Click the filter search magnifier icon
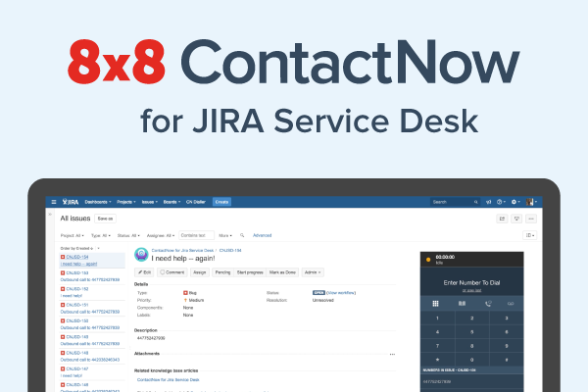The height and width of the screenshot is (392, 588). point(242,235)
